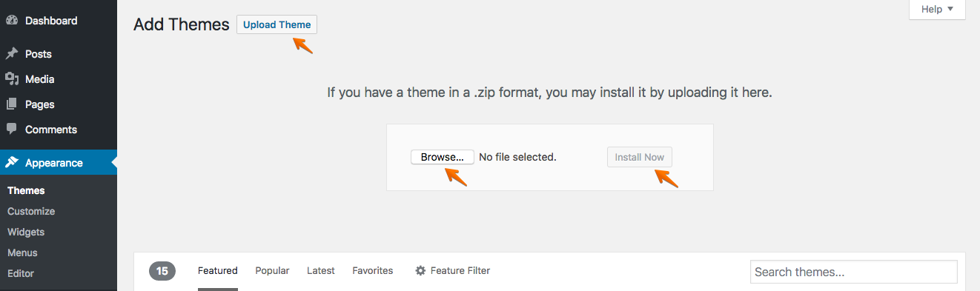
Task: Click the Upload Theme button
Action: pyautogui.click(x=277, y=24)
